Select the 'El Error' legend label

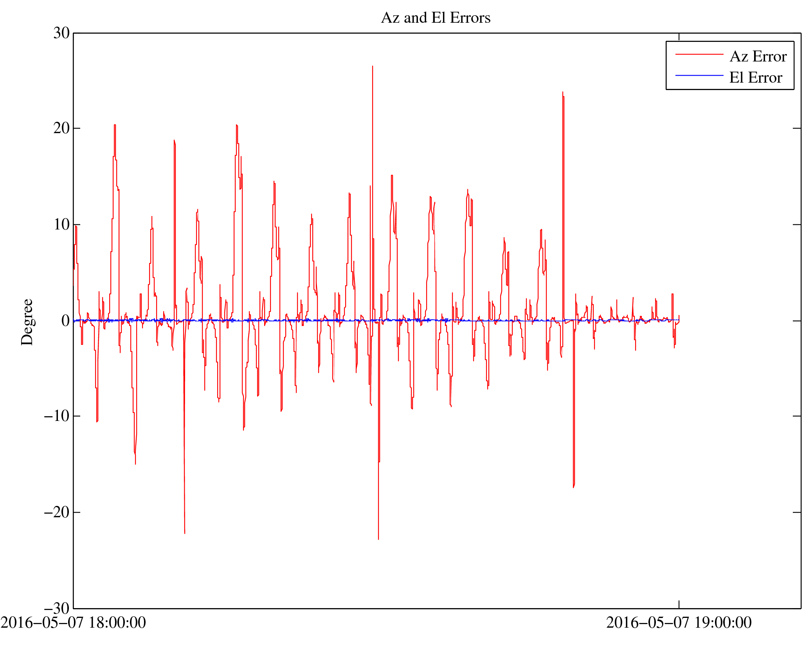755,78
